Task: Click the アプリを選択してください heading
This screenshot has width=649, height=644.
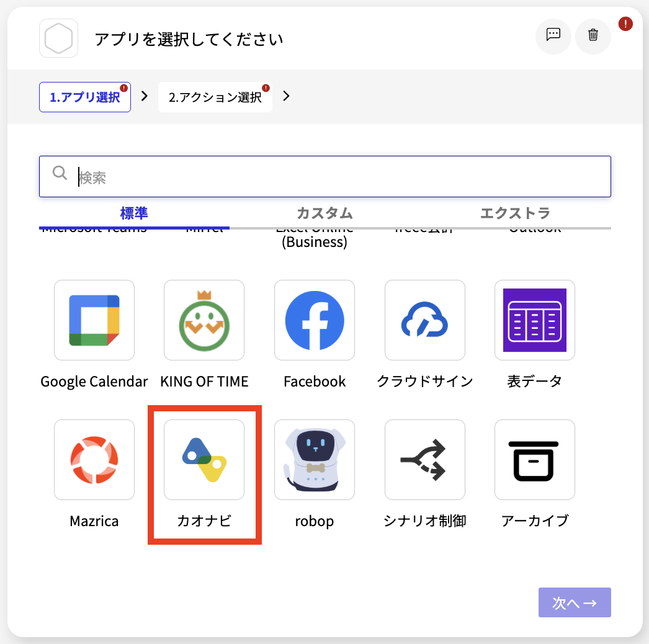Action: click(189, 39)
